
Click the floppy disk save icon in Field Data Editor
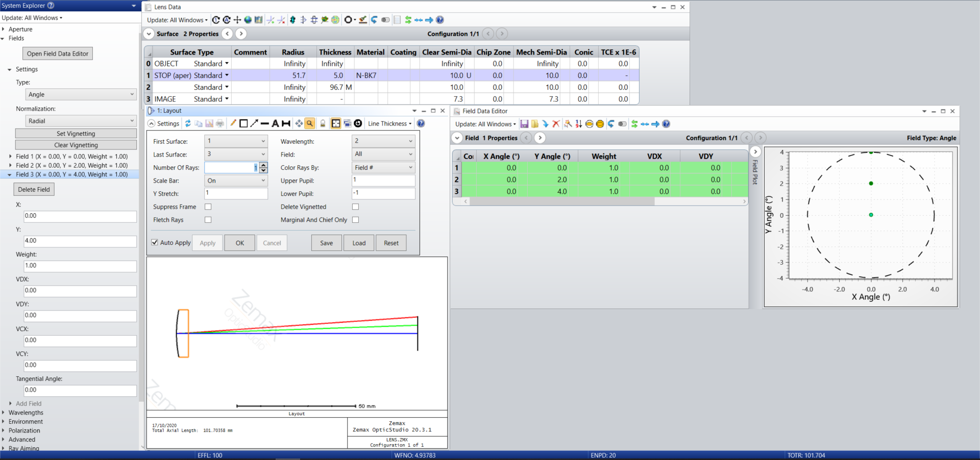point(524,124)
